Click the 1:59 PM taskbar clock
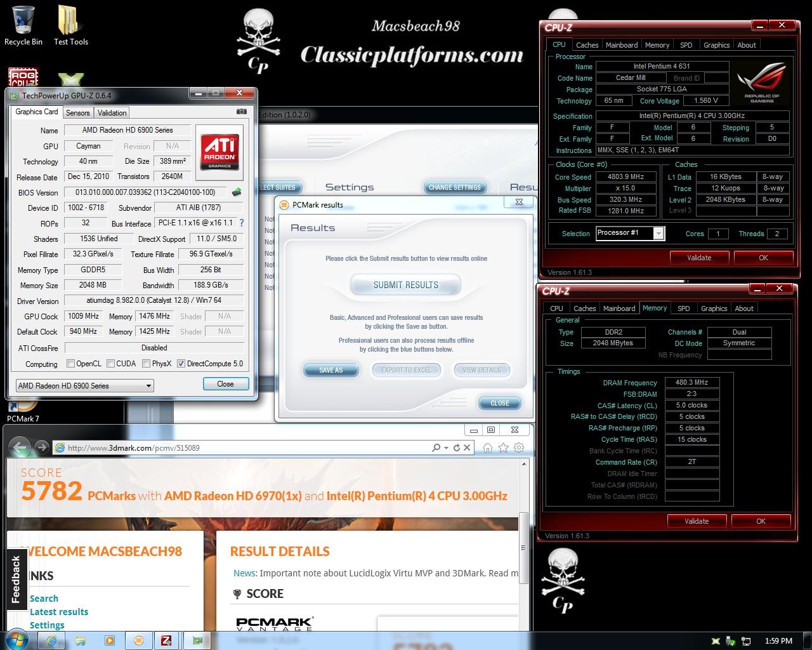Image resolution: width=812 pixels, height=650 pixels. (x=778, y=641)
